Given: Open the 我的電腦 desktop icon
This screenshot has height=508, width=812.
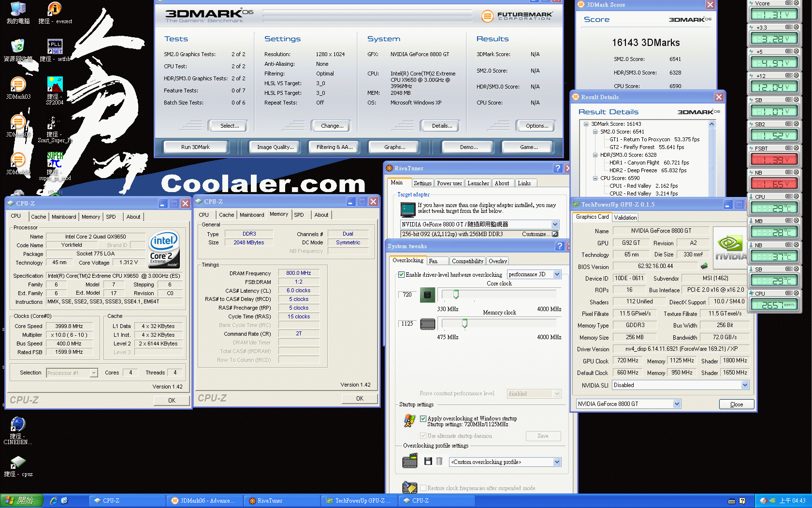Looking at the screenshot, I should [x=18, y=13].
